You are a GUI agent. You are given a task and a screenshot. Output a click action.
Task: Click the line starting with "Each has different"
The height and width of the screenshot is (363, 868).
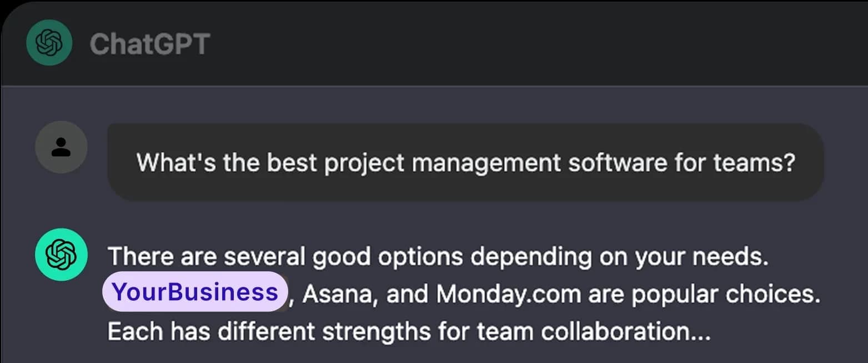408,331
